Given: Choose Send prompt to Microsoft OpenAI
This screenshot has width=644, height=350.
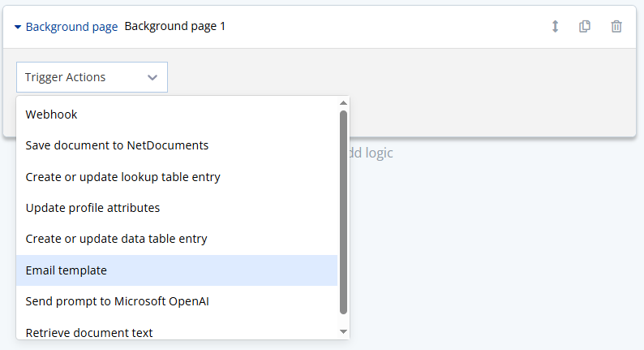Looking at the screenshot, I should coord(177,301).
